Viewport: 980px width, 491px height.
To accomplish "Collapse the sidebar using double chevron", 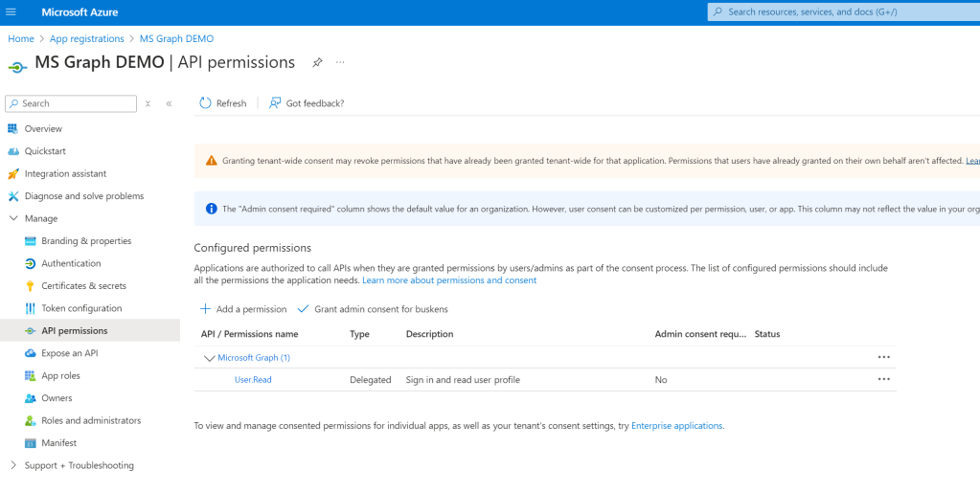I will (169, 103).
